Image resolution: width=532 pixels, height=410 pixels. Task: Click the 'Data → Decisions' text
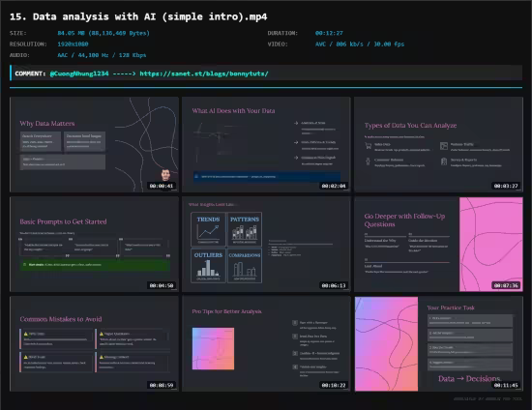tap(469, 379)
